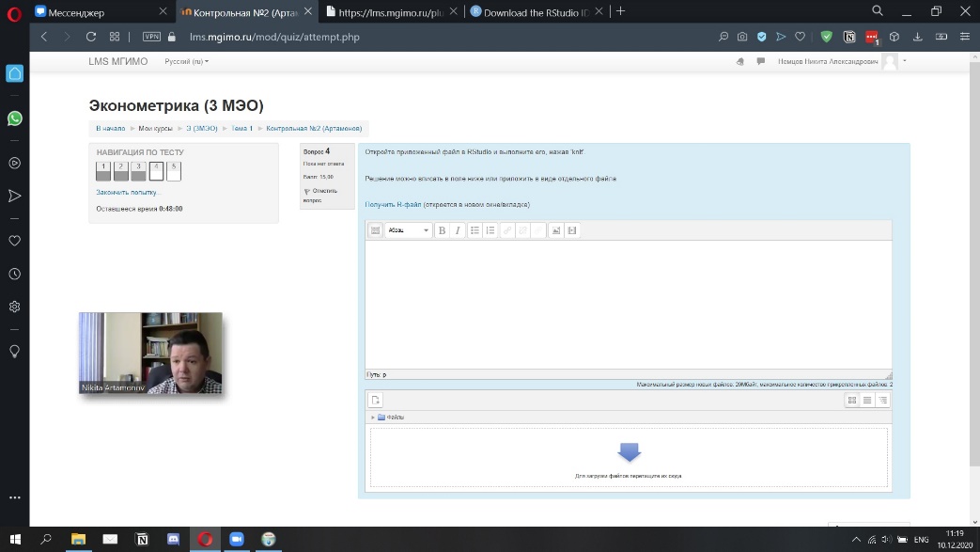Toggle bold formatting in the answer editor
Image resolution: width=980 pixels, height=552 pixels.
(442, 230)
